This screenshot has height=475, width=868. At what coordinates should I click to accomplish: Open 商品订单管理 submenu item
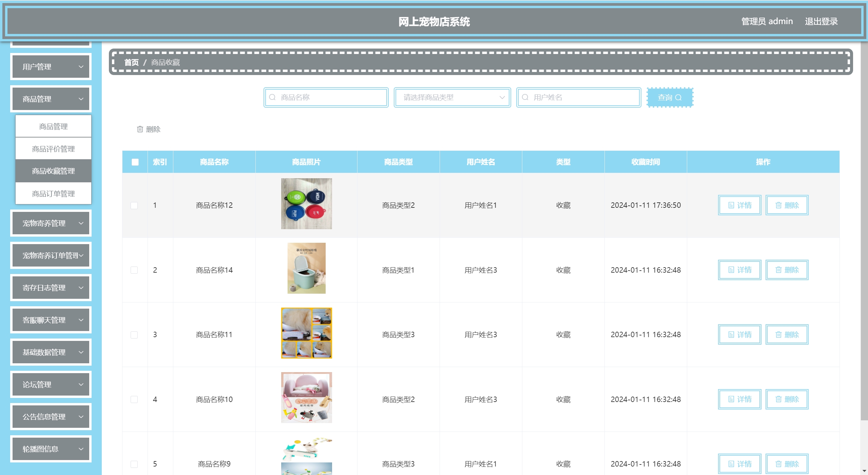coord(53,194)
